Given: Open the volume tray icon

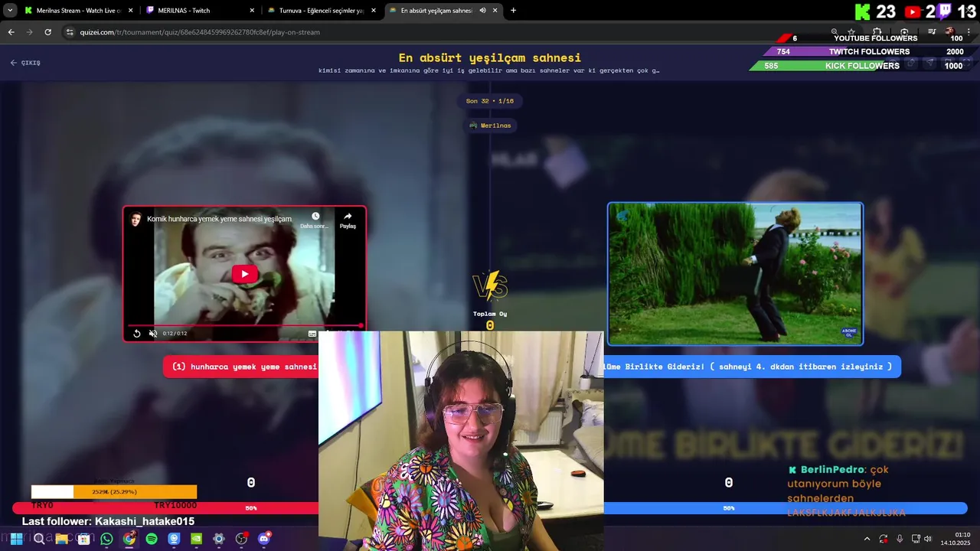Looking at the screenshot, I should coord(928,539).
